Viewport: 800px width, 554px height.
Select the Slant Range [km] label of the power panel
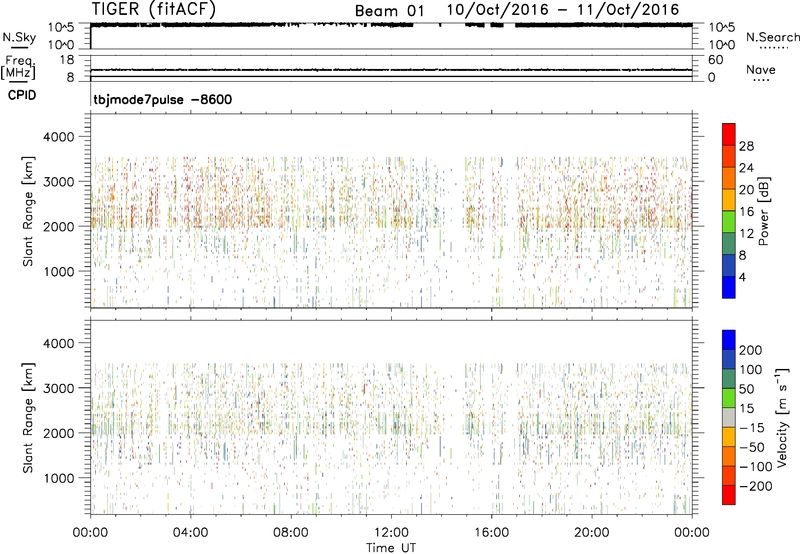pyautogui.click(x=28, y=211)
